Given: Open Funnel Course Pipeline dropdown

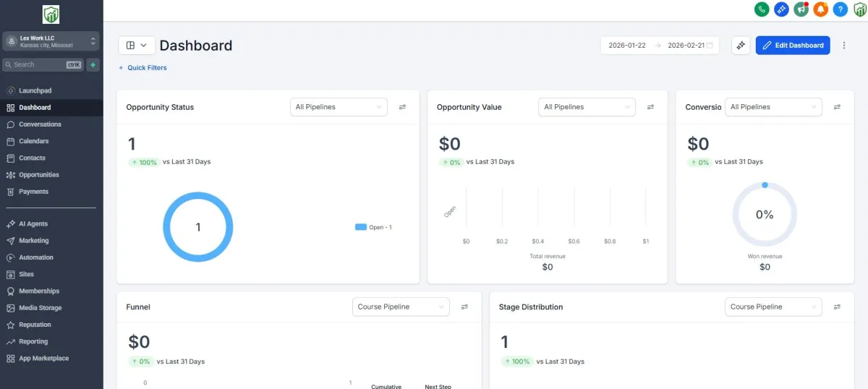Looking at the screenshot, I should tap(401, 307).
